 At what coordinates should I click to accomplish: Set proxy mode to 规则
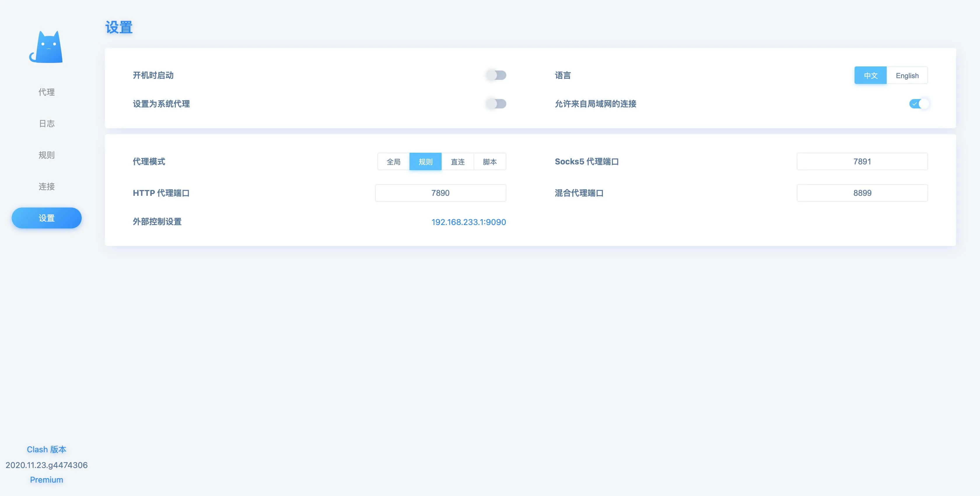click(x=425, y=162)
